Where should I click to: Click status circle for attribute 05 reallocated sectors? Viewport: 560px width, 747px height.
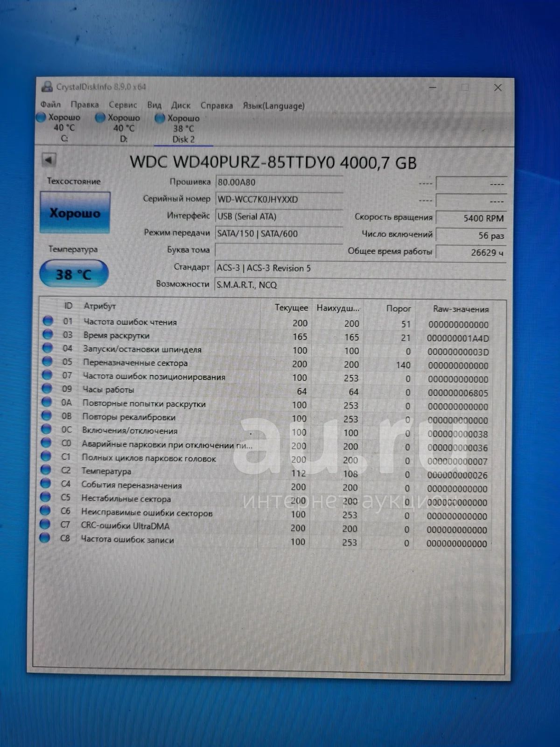pyautogui.click(x=47, y=361)
